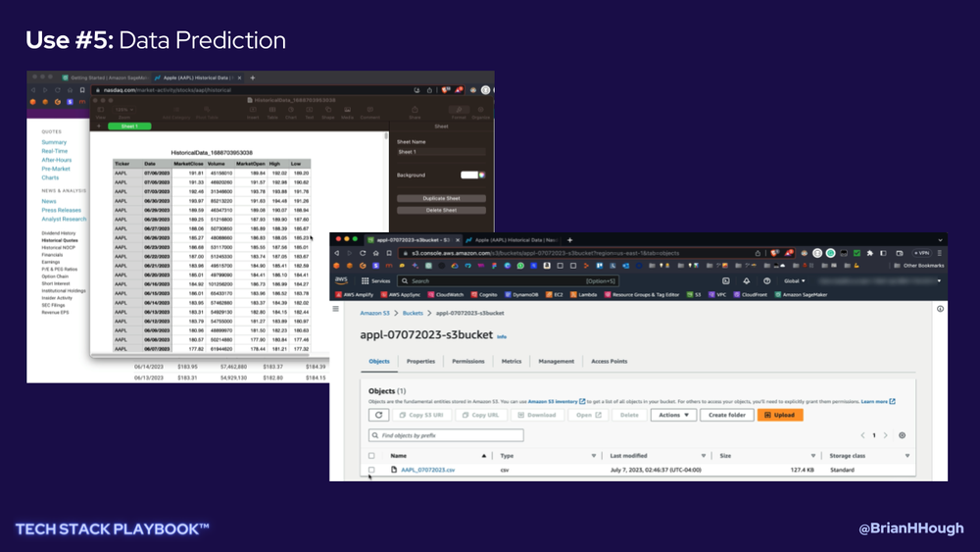Image resolution: width=980 pixels, height=552 pixels.
Task: Switch to the Objects tab
Action: (378, 362)
